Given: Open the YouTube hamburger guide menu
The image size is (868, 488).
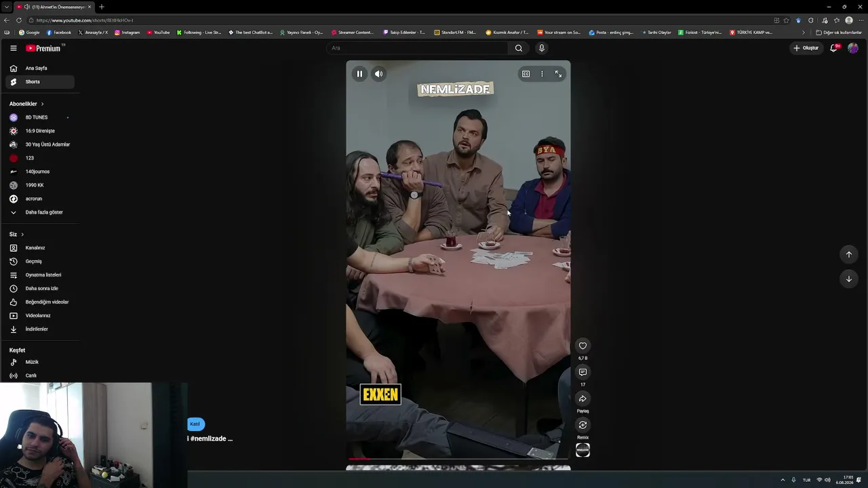Looking at the screenshot, I should 13,48.
